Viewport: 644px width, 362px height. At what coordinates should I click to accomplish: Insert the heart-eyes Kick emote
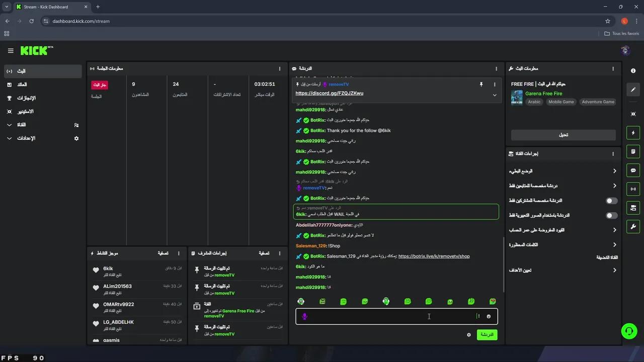tap(493, 301)
